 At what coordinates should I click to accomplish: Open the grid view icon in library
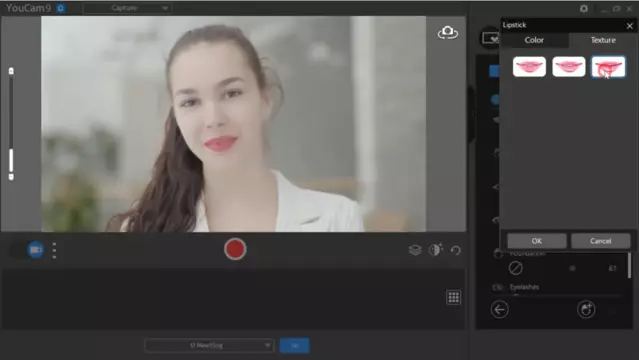(x=454, y=297)
